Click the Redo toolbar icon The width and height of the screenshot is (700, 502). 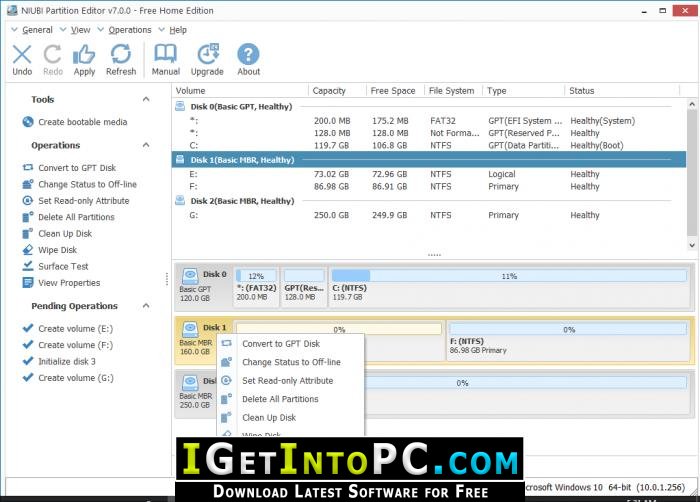click(53, 54)
